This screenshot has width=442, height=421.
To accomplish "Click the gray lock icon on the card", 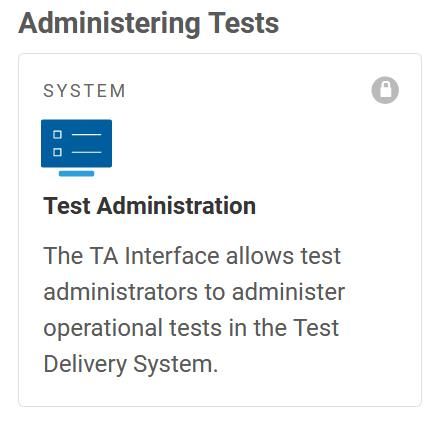I will [385, 90].
